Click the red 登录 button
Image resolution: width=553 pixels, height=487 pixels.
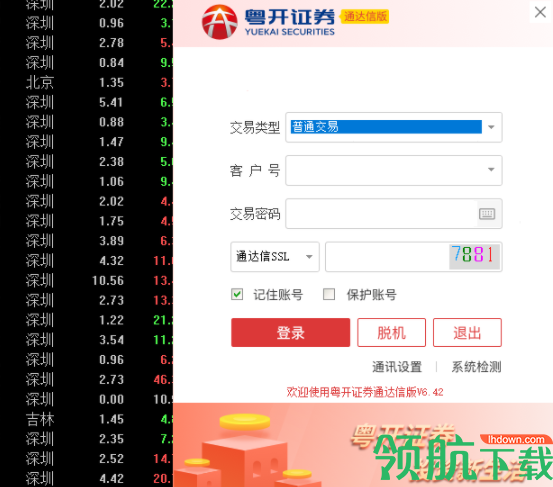(291, 333)
